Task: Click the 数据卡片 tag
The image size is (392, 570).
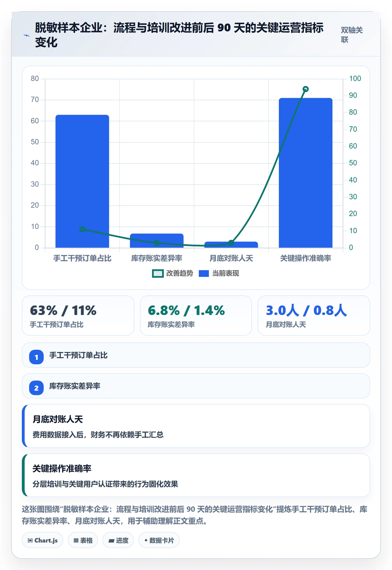Action: point(159,540)
